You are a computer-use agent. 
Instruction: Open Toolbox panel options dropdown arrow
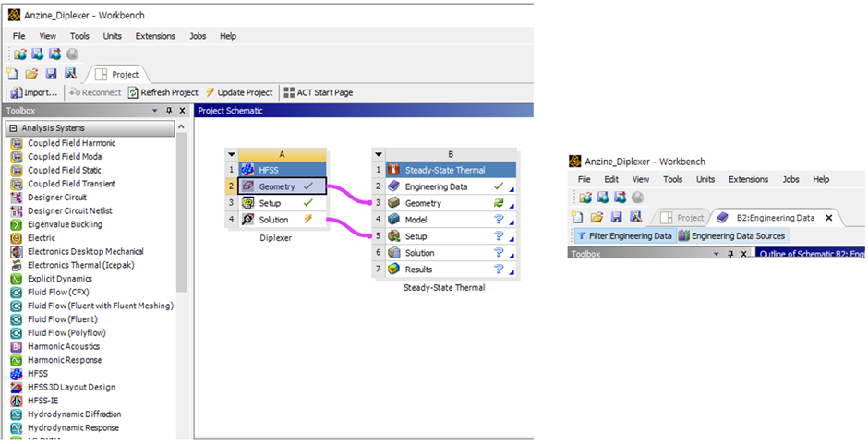click(x=155, y=111)
